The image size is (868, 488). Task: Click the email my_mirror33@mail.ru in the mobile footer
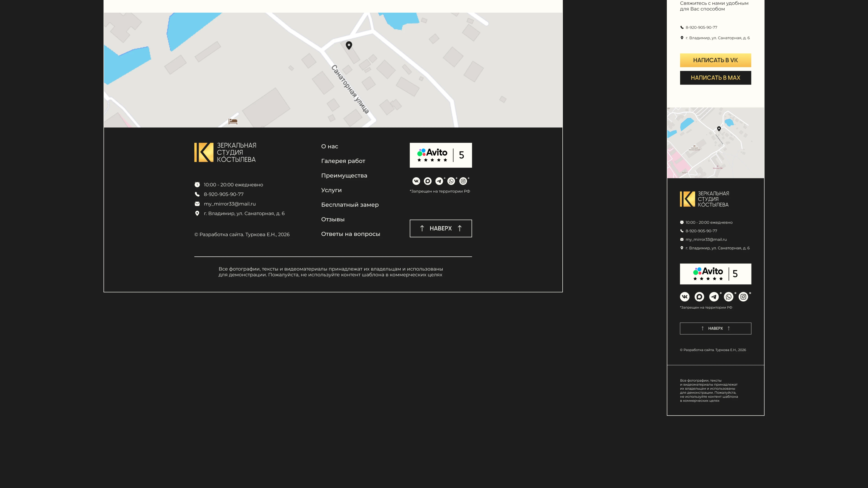point(706,239)
